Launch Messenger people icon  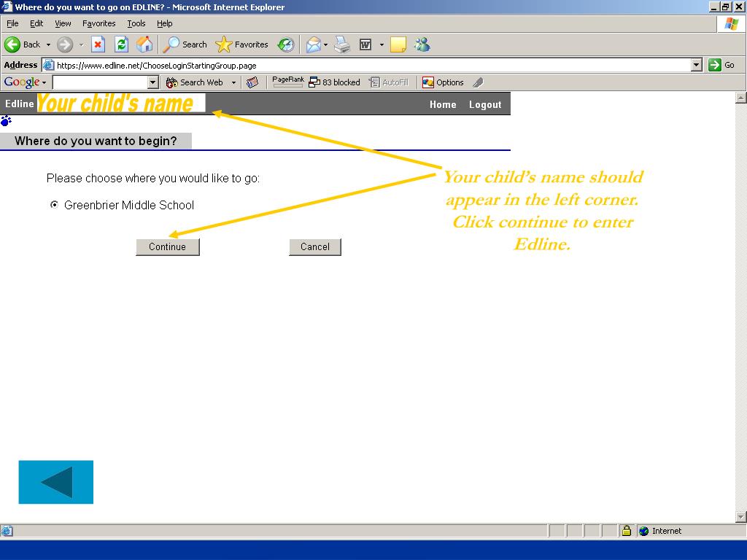422,44
